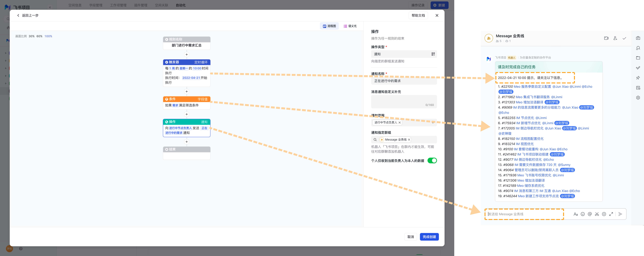Set canvas zoom to 30%
Screen dimensions: 644x256
click(x=31, y=36)
